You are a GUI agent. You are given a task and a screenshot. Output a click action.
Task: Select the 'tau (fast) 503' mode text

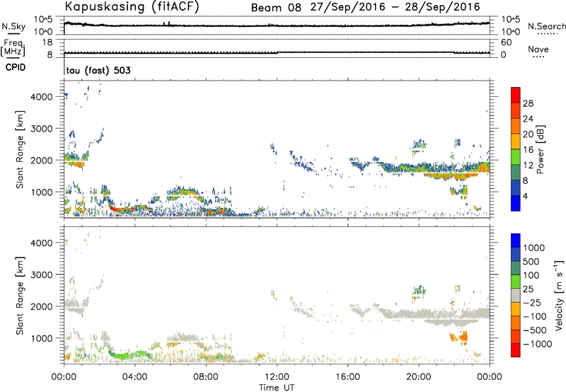point(98,70)
